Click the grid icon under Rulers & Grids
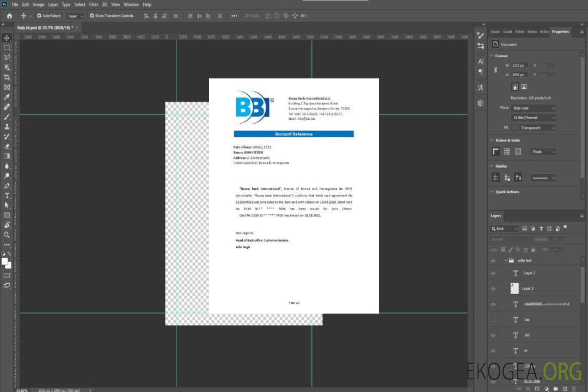Image resolution: width=588 pixels, height=392 pixels. tap(507, 152)
